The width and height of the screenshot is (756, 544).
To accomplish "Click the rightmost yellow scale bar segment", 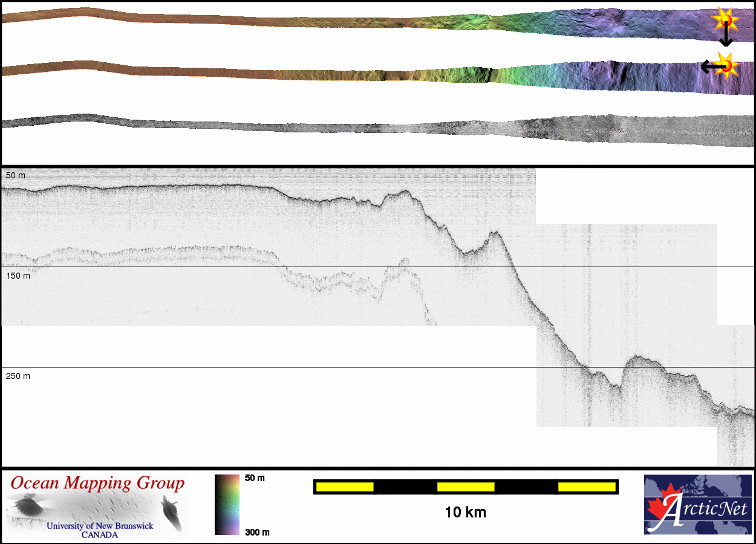I will coord(587,487).
